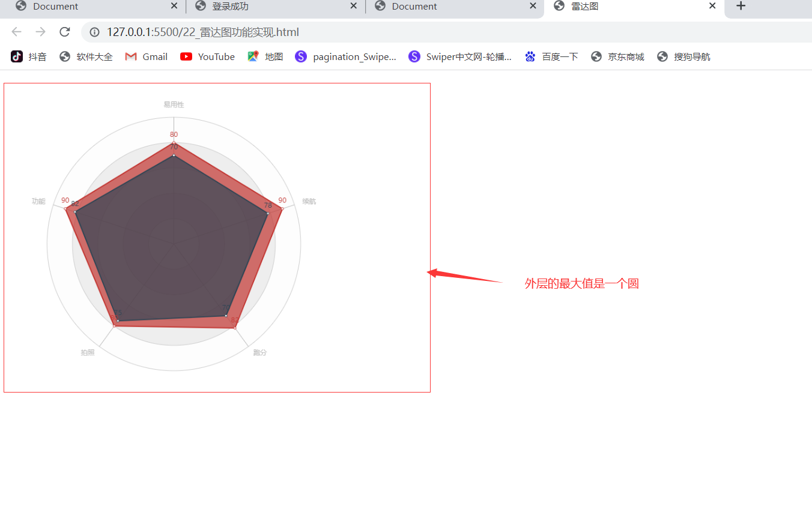This screenshot has width=812, height=527.
Task: Click the TikTok icon in bookmarks
Action: point(17,56)
